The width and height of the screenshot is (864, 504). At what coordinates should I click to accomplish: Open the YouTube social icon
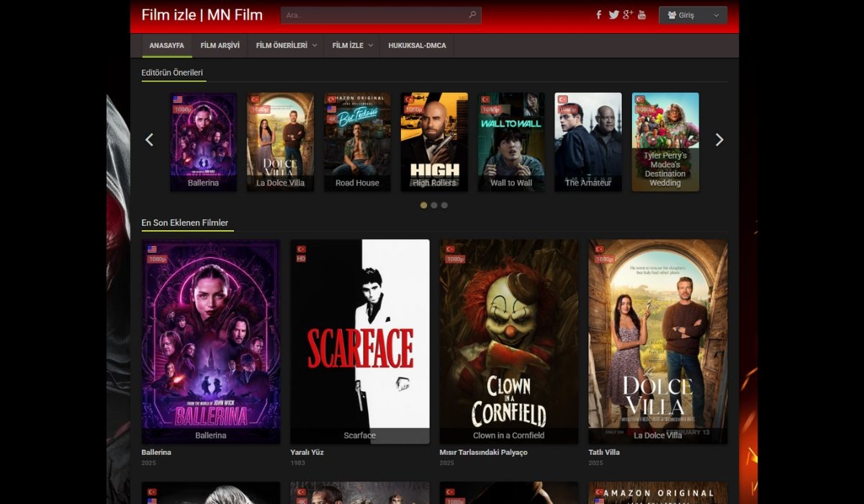click(x=642, y=15)
